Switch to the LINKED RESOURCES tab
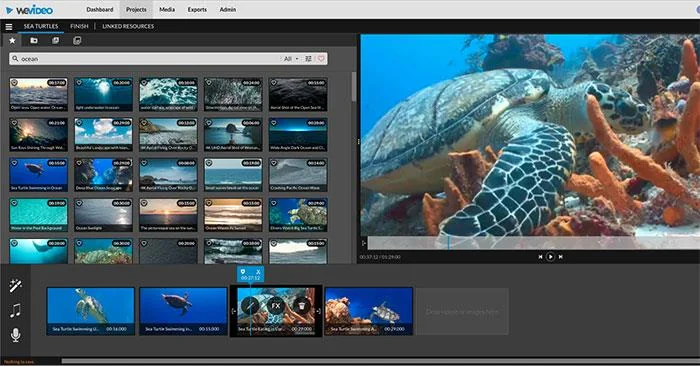Viewport: 700px width, 366px height. point(128,26)
